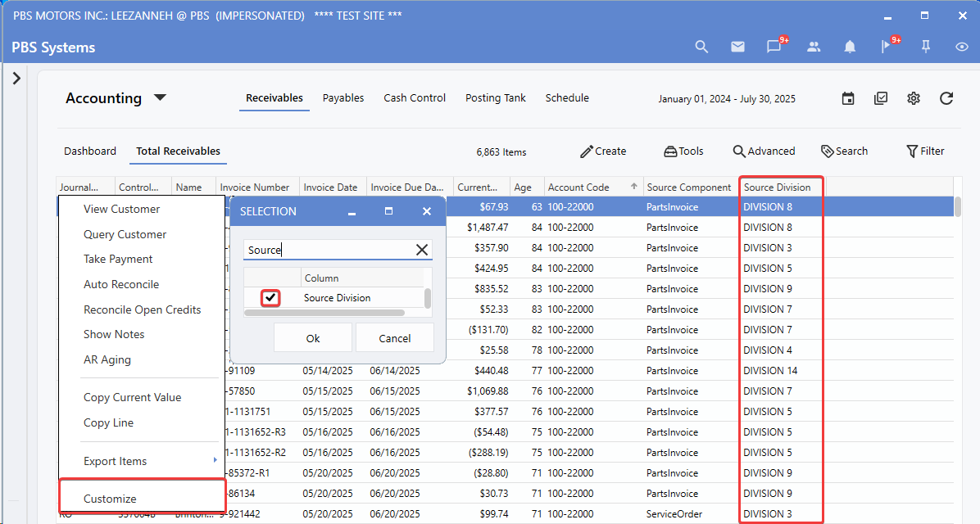Select Customize from the context menu
Image resolution: width=980 pixels, height=524 pixels.
[x=110, y=499]
